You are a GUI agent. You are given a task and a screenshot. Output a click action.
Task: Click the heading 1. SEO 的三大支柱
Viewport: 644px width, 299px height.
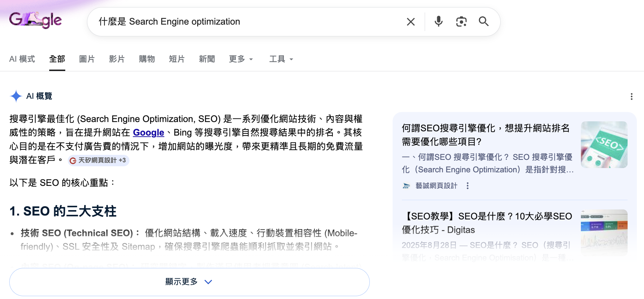[63, 211]
